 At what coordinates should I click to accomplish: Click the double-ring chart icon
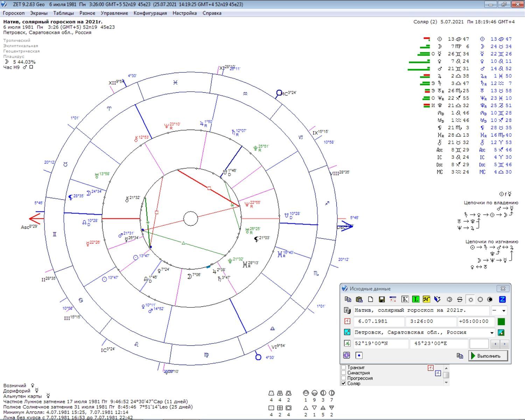click(x=449, y=299)
